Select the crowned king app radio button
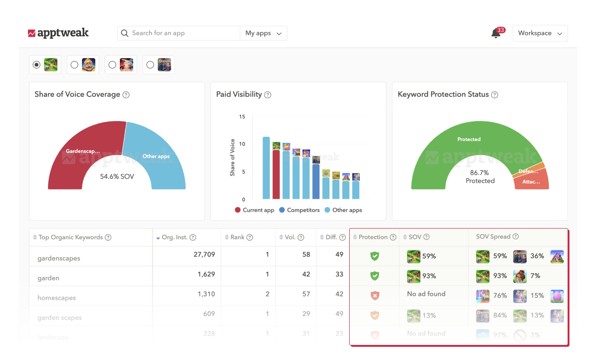This screenshot has height=364, width=596. (x=74, y=65)
